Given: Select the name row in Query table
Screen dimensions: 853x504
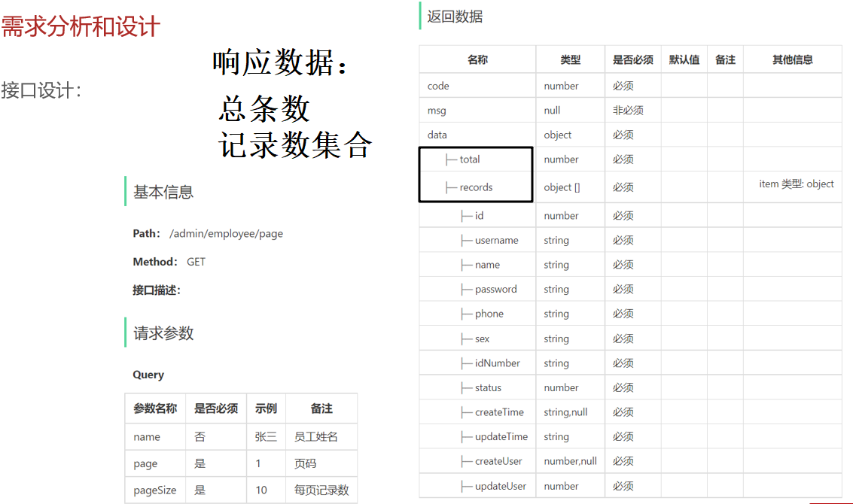Looking at the screenshot, I should click(x=241, y=436).
